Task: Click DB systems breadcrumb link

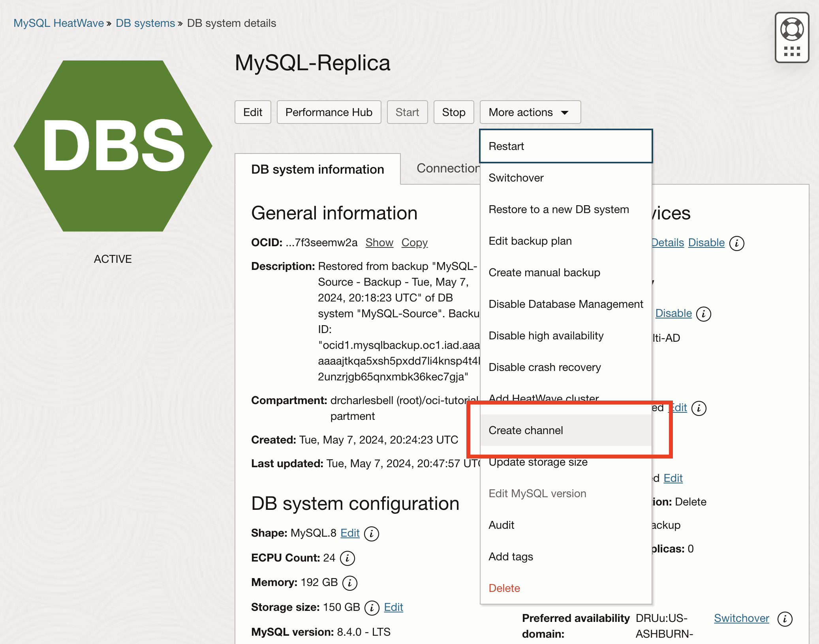Action: tap(145, 23)
